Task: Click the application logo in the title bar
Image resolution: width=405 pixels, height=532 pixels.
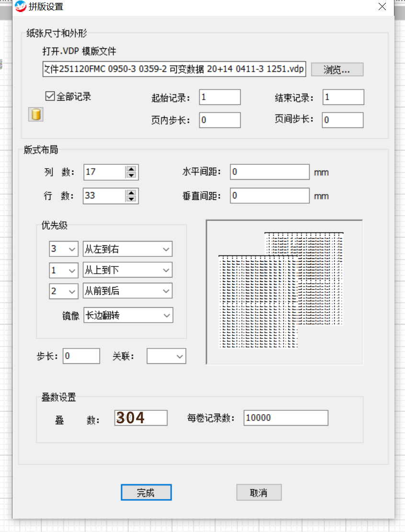Action: pos(20,7)
